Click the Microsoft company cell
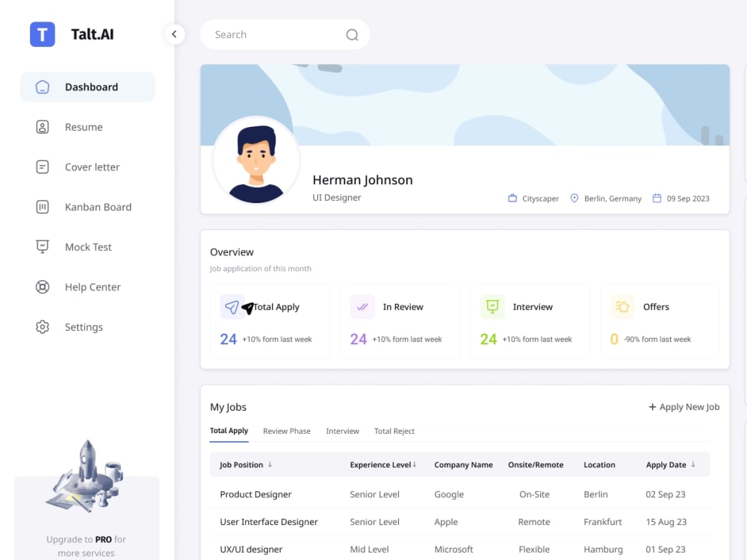This screenshot has width=747, height=560. pyautogui.click(x=453, y=549)
